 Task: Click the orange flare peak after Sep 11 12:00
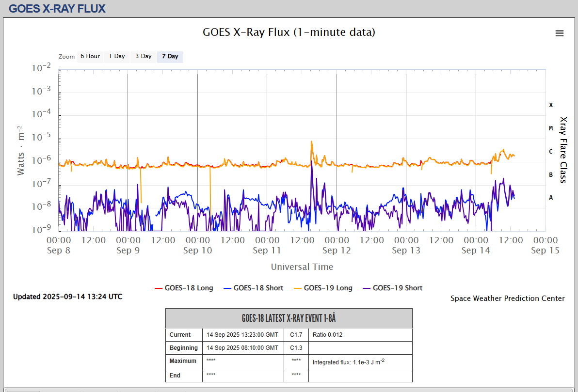pyautogui.click(x=312, y=142)
